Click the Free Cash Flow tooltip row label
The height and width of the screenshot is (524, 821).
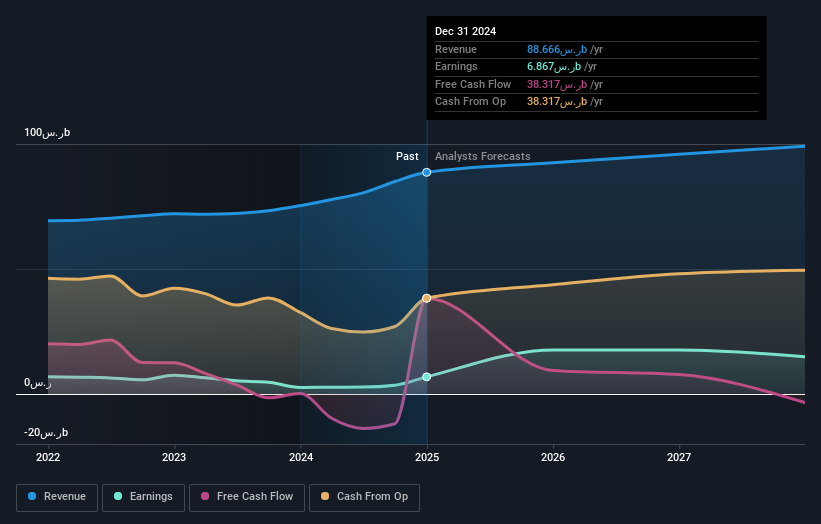(473, 84)
